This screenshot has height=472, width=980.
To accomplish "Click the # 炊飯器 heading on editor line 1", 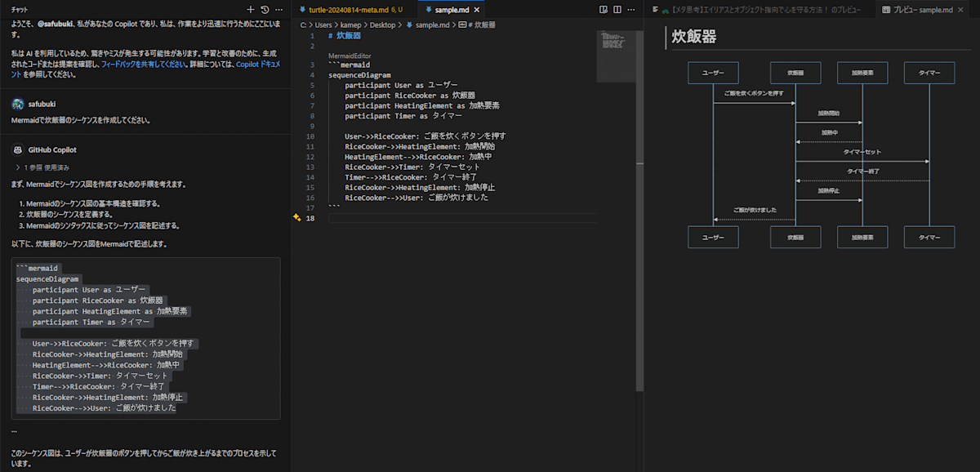I will 344,37.
